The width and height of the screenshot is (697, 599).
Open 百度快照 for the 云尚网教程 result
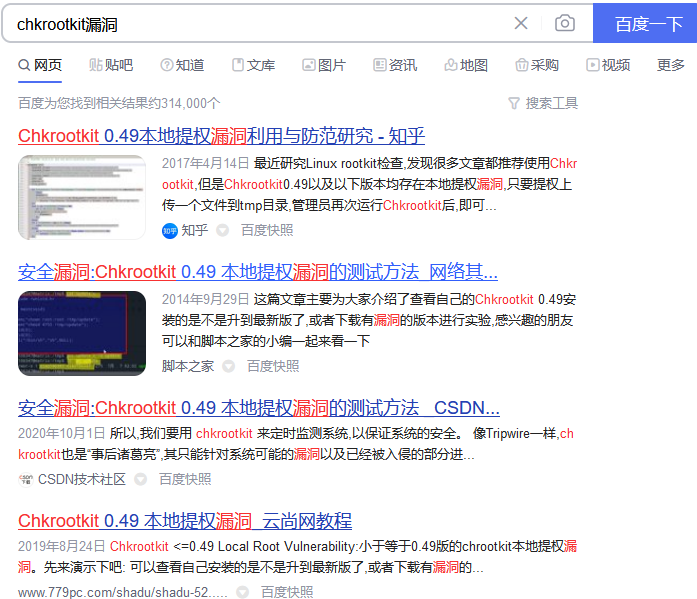coord(287,592)
